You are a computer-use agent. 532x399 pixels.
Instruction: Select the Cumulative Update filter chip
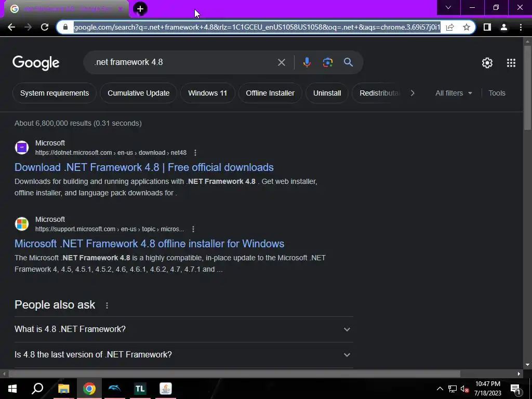click(x=138, y=93)
